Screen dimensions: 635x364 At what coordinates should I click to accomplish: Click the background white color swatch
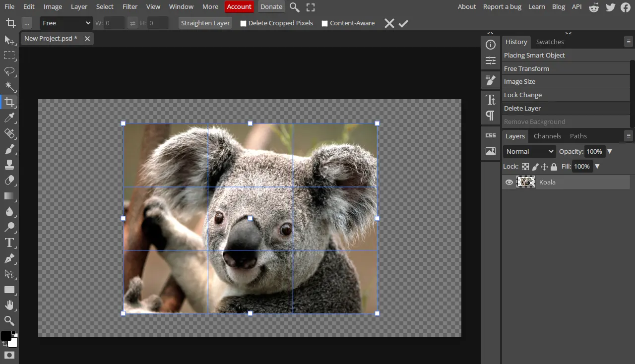13,343
